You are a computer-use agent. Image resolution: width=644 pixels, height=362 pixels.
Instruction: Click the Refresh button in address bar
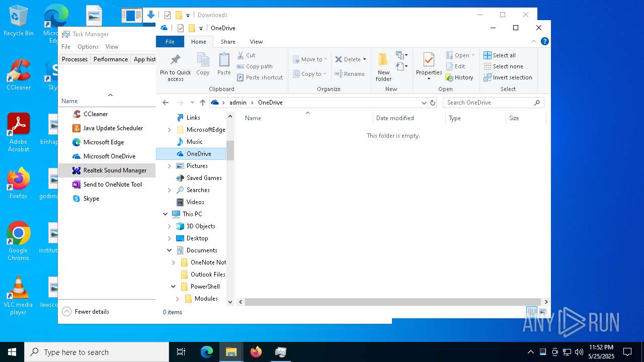click(432, 103)
